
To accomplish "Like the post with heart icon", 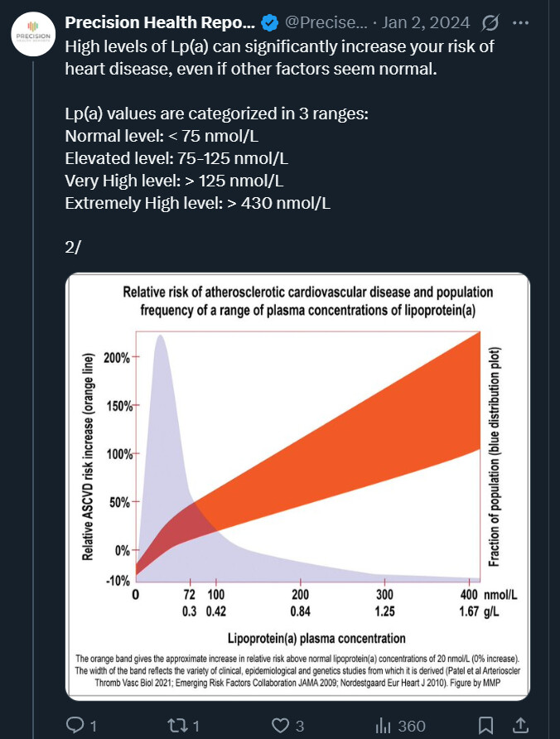I will tap(280, 726).
